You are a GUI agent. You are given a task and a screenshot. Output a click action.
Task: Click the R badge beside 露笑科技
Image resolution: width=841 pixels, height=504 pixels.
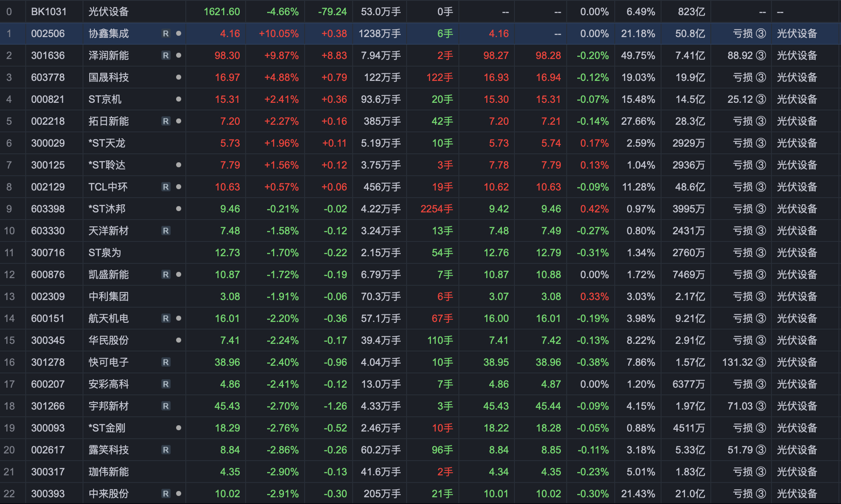coord(166,450)
